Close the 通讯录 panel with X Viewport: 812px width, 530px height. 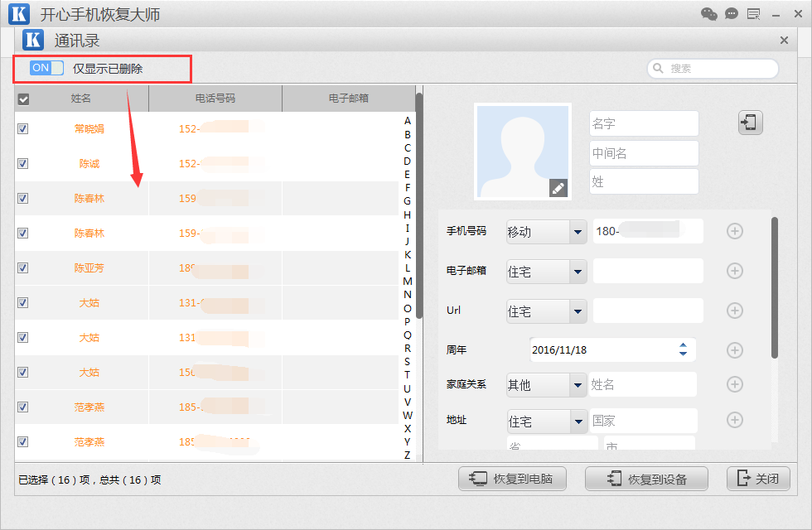click(784, 41)
